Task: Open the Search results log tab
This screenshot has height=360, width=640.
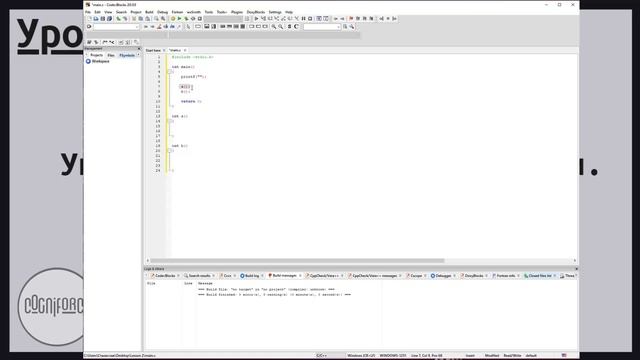Action: tap(197, 276)
